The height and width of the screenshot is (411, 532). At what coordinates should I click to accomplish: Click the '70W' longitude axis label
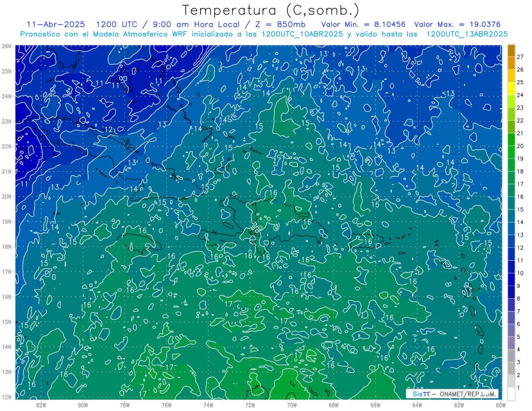292,404
